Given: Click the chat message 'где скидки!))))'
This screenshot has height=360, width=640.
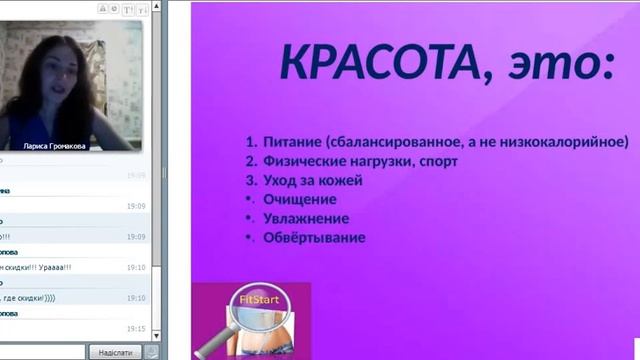Looking at the screenshot, I should [x=28, y=298].
